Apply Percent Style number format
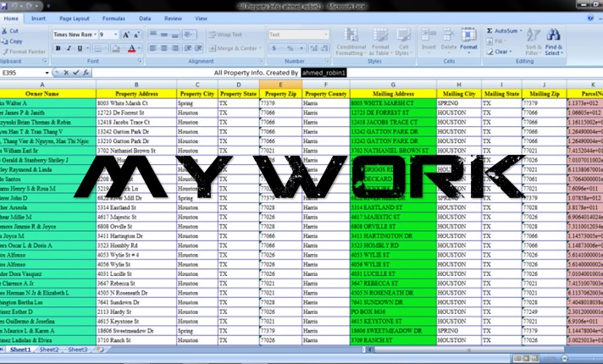Viewport: 603px width, 364px height. pyautogui.click(x=290, y=48)
